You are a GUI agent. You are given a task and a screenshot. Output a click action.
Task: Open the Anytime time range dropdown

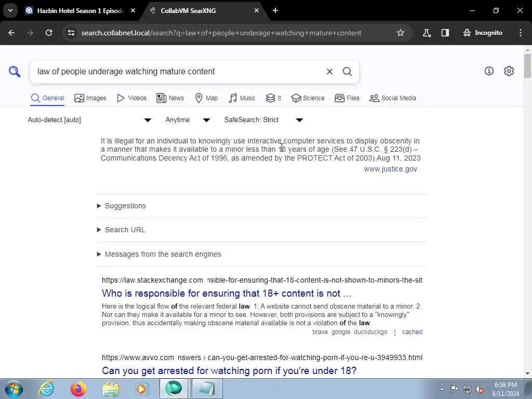[x=188, y=120]
